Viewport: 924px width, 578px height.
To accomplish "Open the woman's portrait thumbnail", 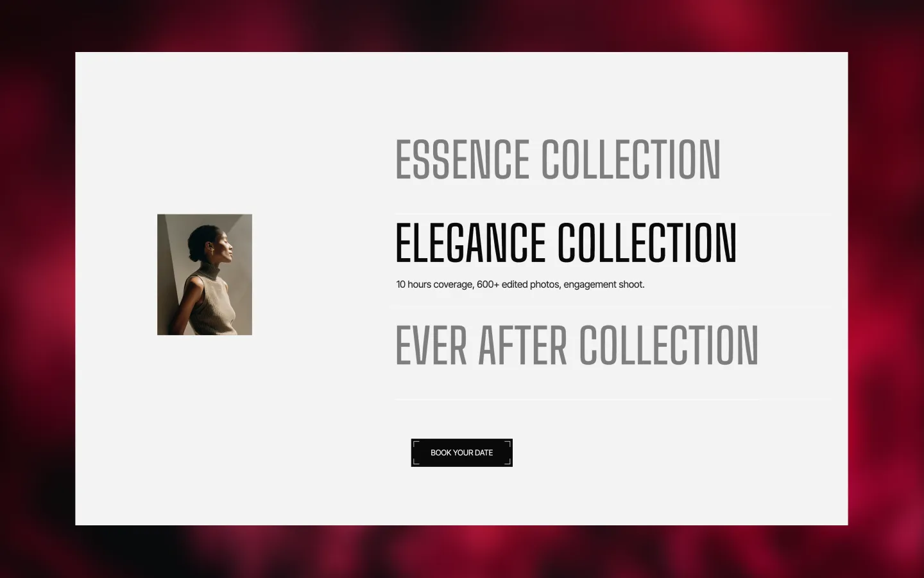I will (x=205, y=274).
